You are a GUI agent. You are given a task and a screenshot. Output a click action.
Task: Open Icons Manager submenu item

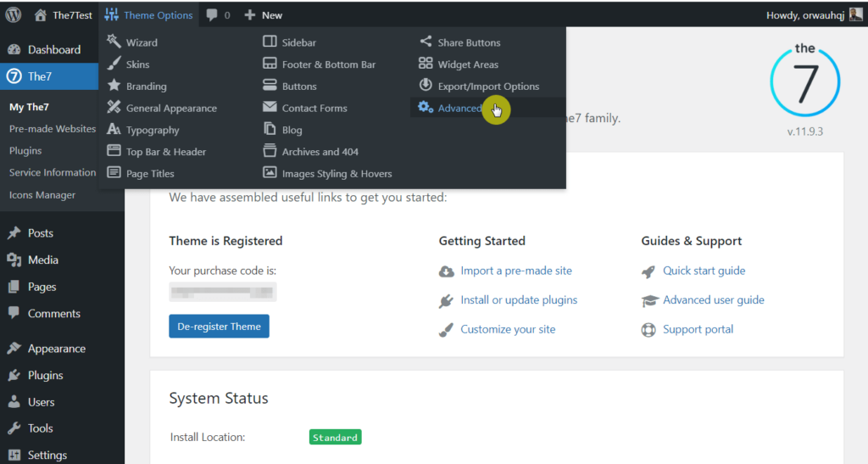42,195
